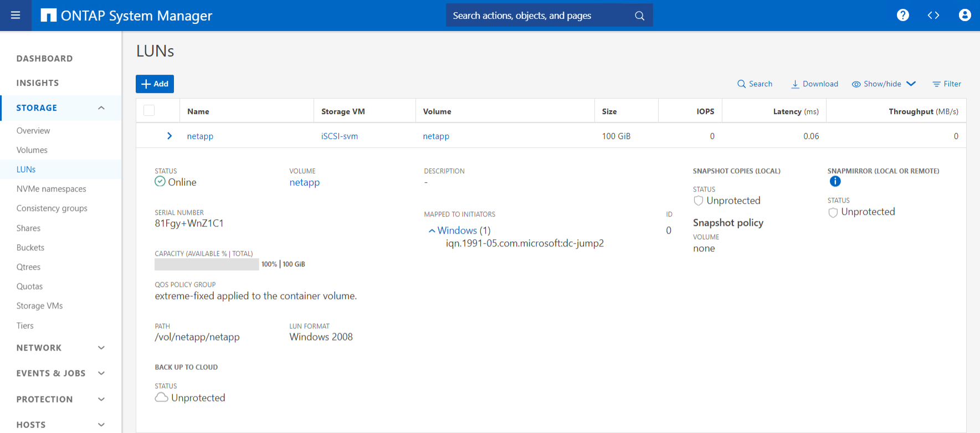Image resolution: width=980 pixels, height=433 pixels.
Task: Go to INSIGHTS
Action: (38, 83)
